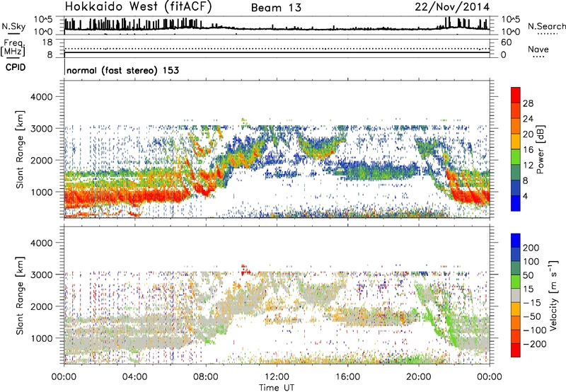
Task: Click the '20:00' time axis label
Action: click(x=419, y=377)
